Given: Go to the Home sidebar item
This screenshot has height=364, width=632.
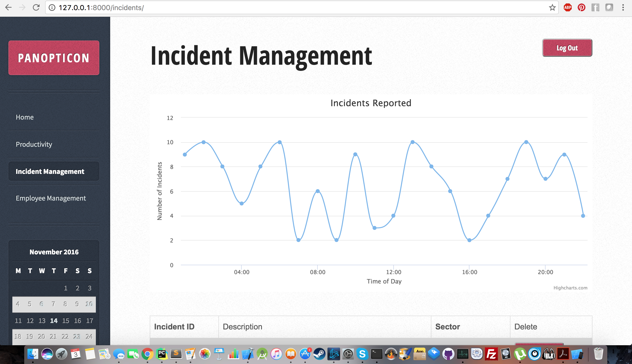Looking at the screenshot, I should coord(24,117).
